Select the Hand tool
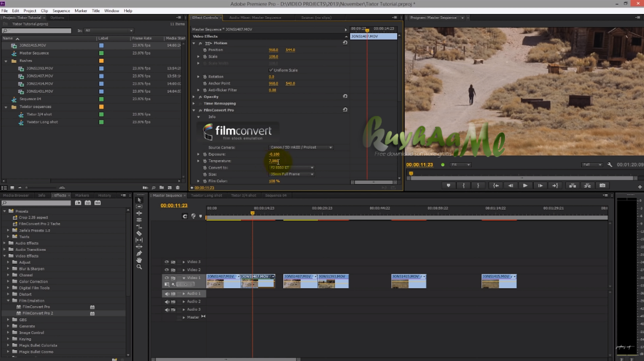The image size is (644, 361). pyautogui.click(x=139, y=260)
